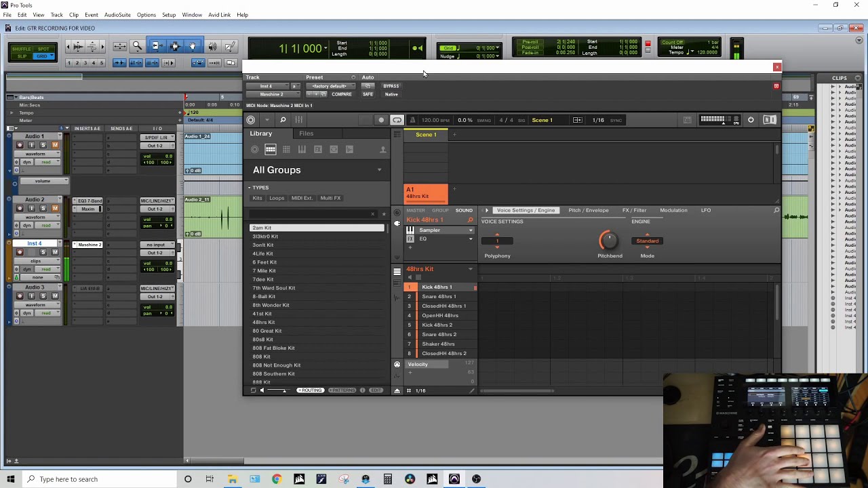Select the FX filter icon in Library
This screenshot has width=868, height=488.
tap(317, 150)
